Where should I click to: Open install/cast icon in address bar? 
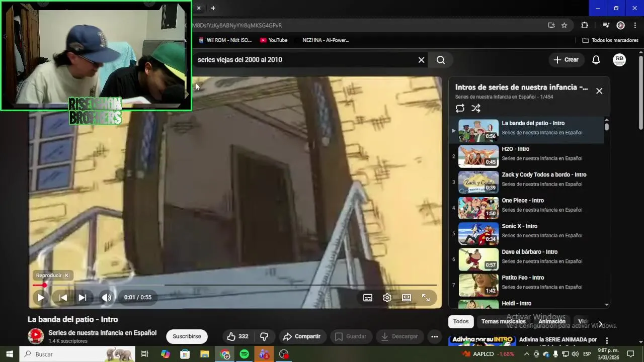pyautogui.click(x=551, y=25)
